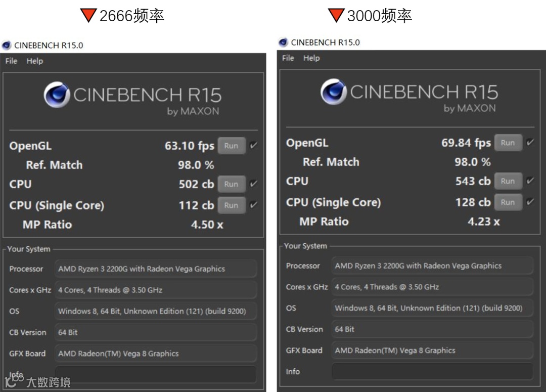Click the 4.50 x MP Ratio value
546x392 pixels.
tap(207, 225)
